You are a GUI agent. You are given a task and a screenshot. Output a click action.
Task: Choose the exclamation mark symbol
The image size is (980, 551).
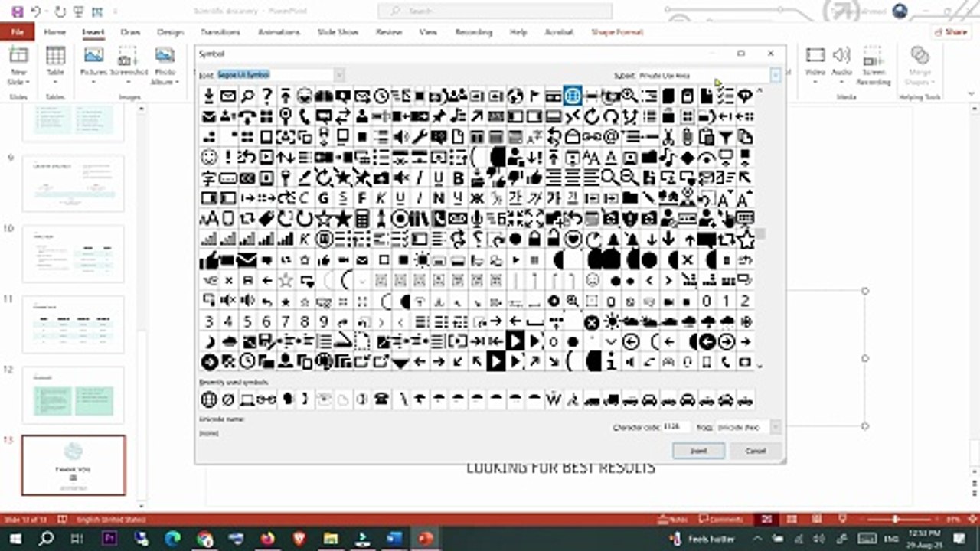coord(228,157)
